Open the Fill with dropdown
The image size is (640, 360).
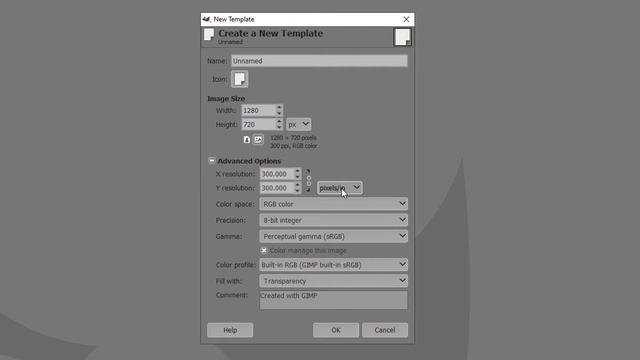pyautogui.click(x=333, y=281)
